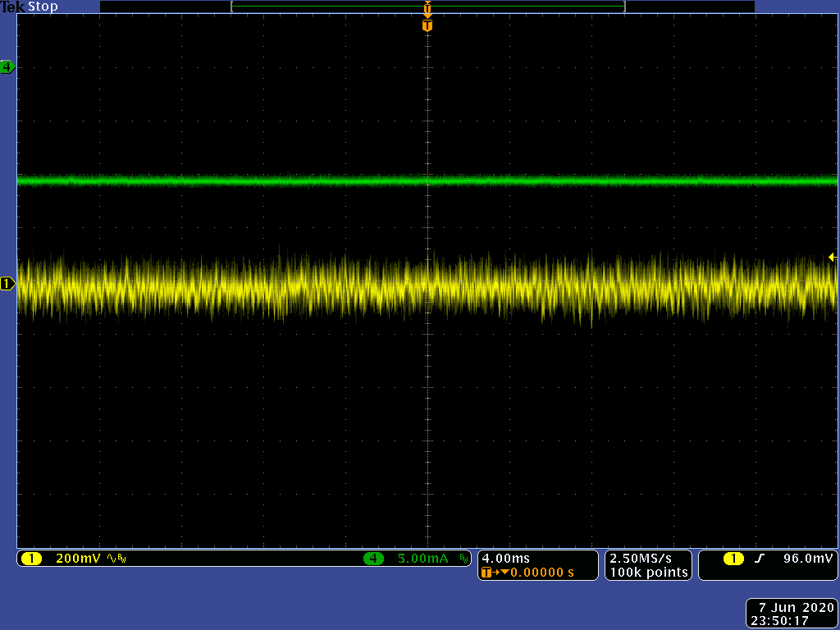Click the orange trigger point marker on graticule
Image resolution: width=840 pixels, height=630 pixels.
click(x=427, y=25)
